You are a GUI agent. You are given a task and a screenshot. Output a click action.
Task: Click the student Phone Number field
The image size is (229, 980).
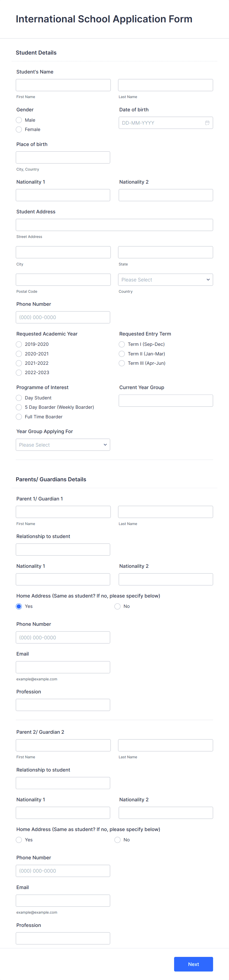[x=63, y=317]
